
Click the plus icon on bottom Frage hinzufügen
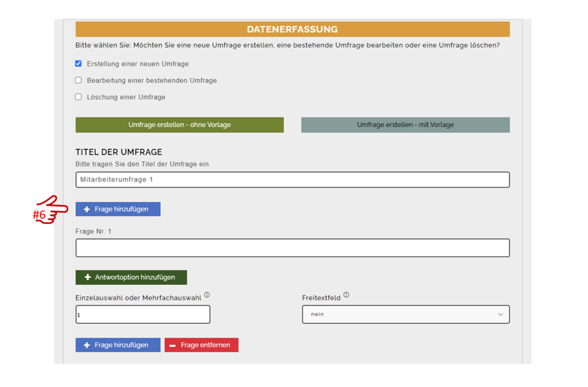tap(86, 346)
